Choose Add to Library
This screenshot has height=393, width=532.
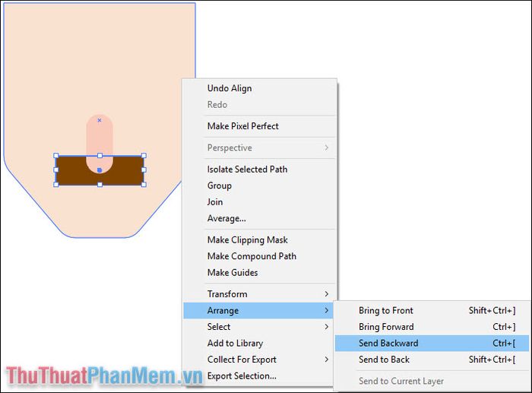coord(258,343)
